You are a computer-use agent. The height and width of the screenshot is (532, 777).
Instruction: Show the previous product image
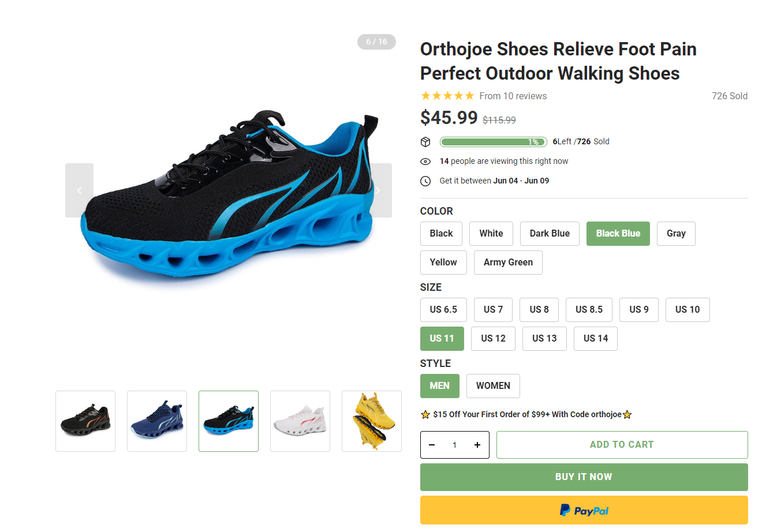click(80, 190)
